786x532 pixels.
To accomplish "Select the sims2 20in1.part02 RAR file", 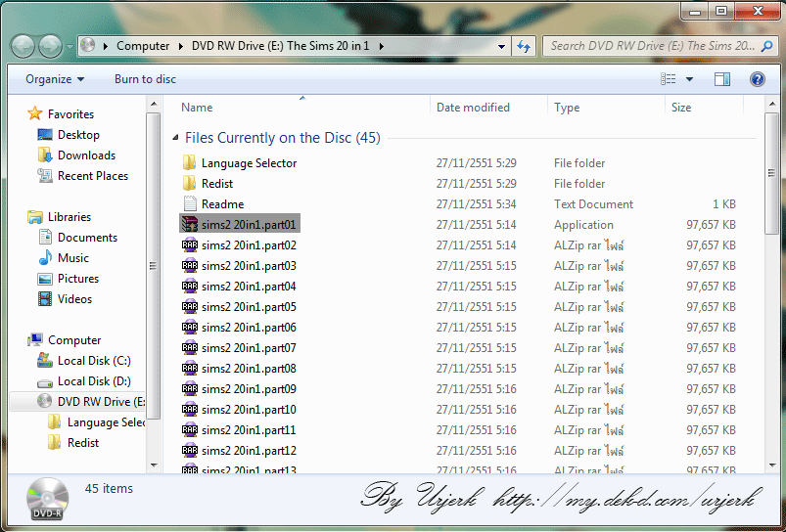I will [x=240, y=244].
